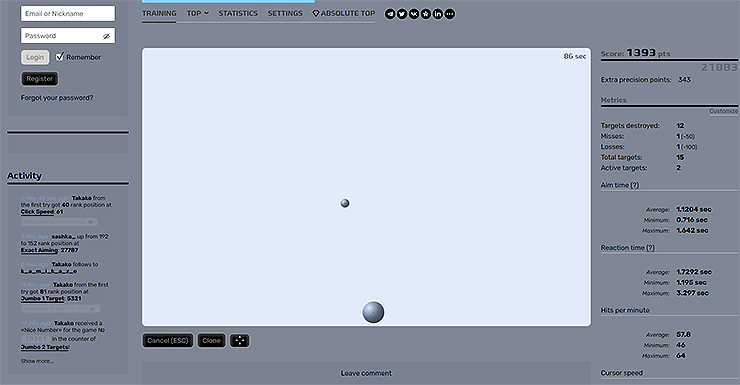Click the Losses value 1 (-100)
This screenshot has width=740, height=385.
(686, 147)
